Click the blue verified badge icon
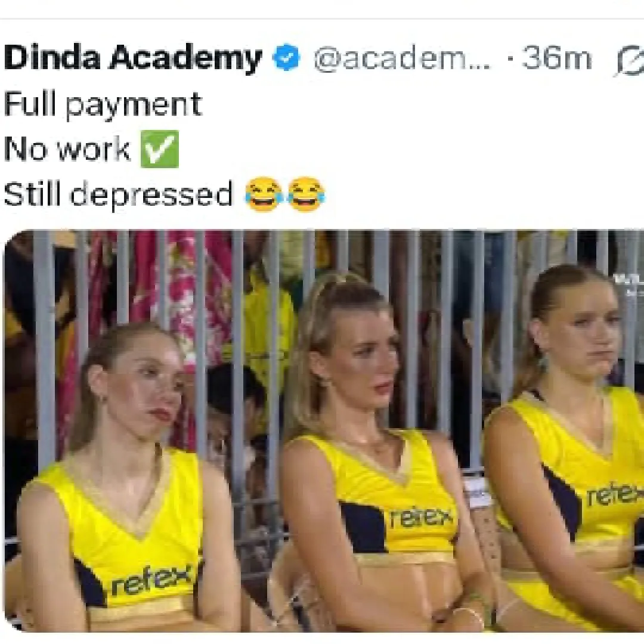644x644 pixels. pos(286,57)
